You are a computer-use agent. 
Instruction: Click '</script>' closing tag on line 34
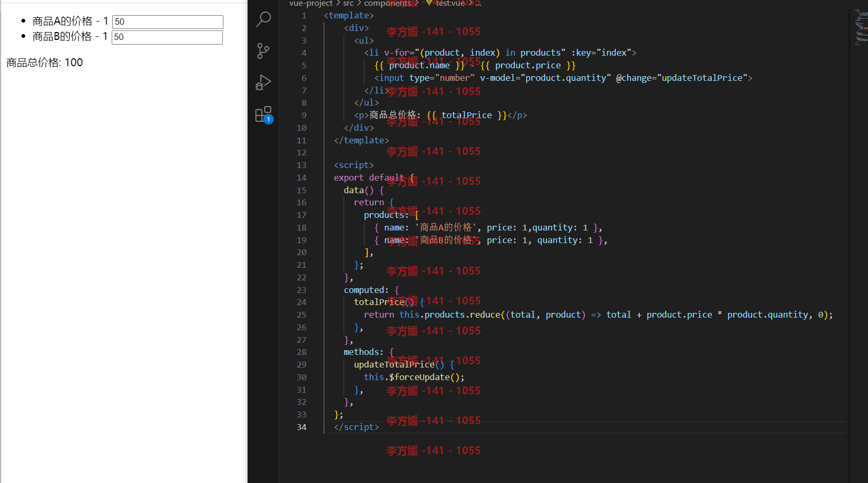[357, 427]
